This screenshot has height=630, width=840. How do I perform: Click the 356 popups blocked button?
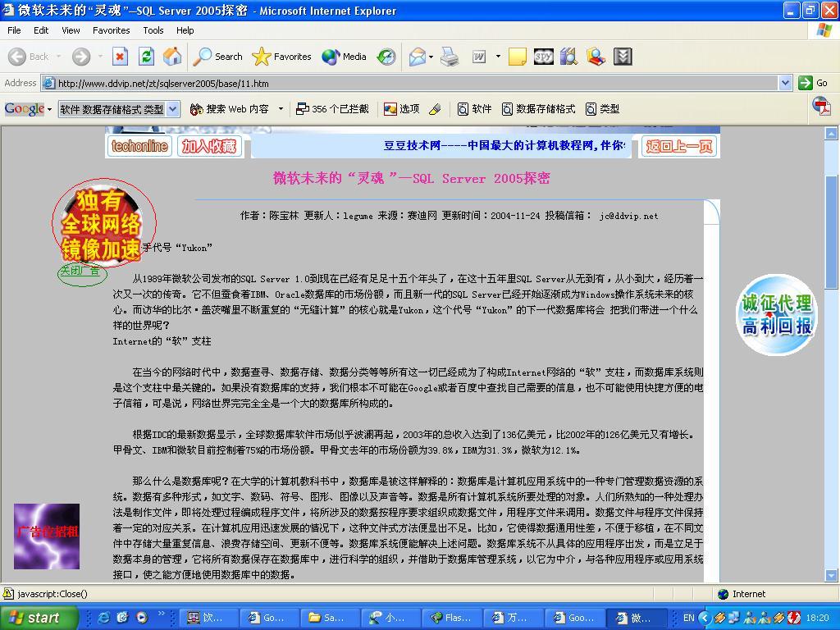[x=333, y=109]
